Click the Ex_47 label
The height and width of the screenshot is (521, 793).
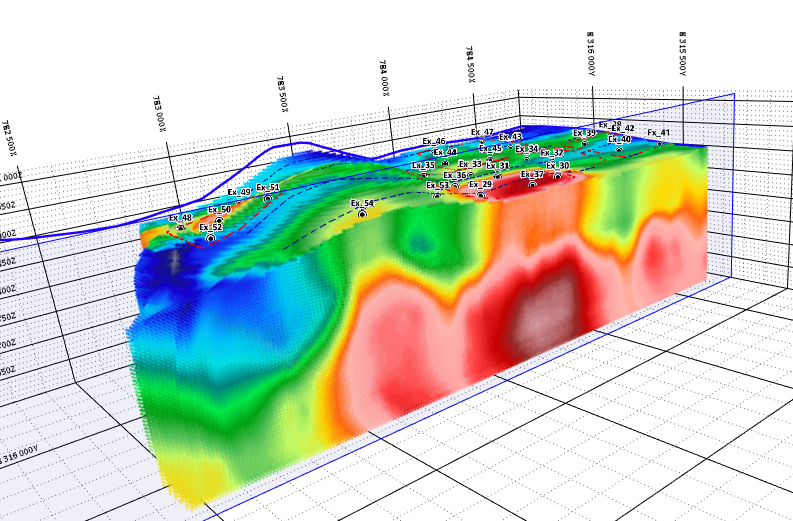482,132
